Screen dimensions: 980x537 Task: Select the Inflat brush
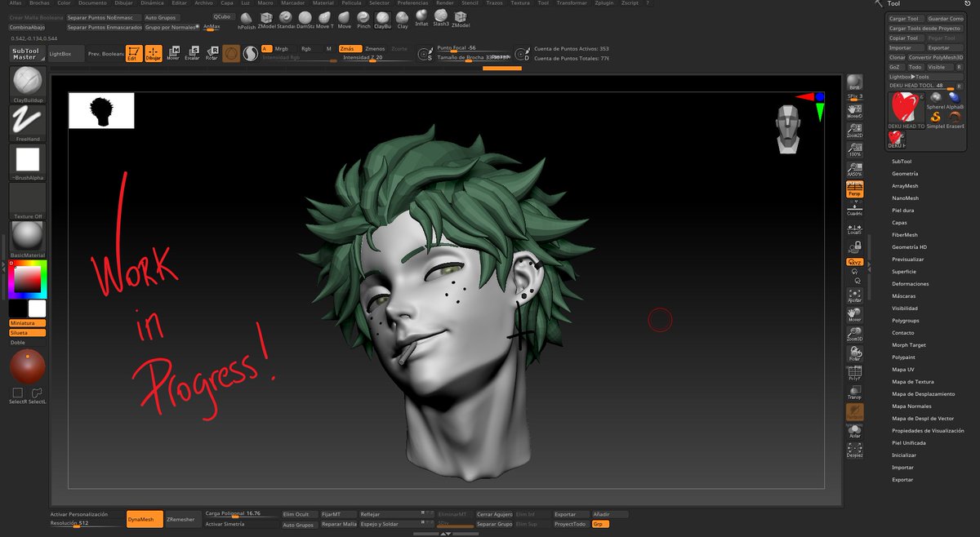pos(421,18)
